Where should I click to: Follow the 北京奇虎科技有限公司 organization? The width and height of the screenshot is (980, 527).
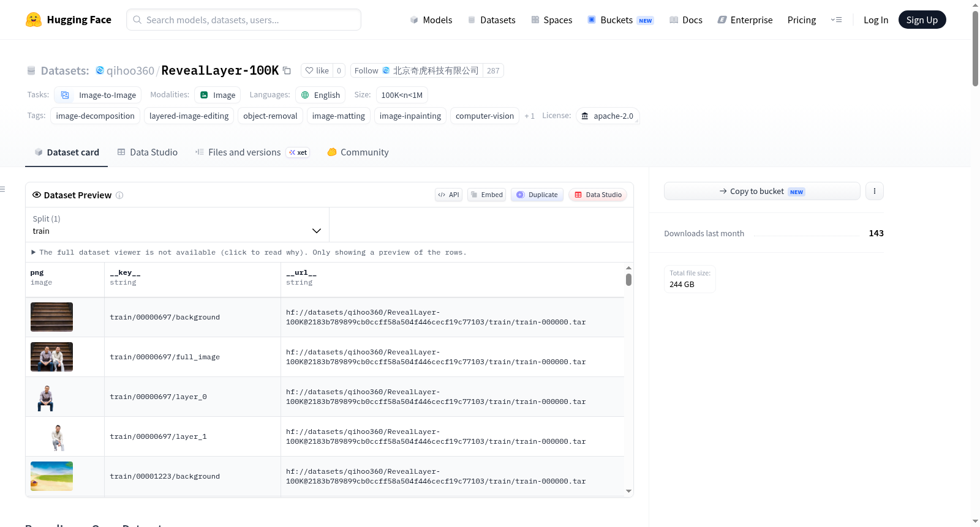pyautogui.click(x=417, y=70)
